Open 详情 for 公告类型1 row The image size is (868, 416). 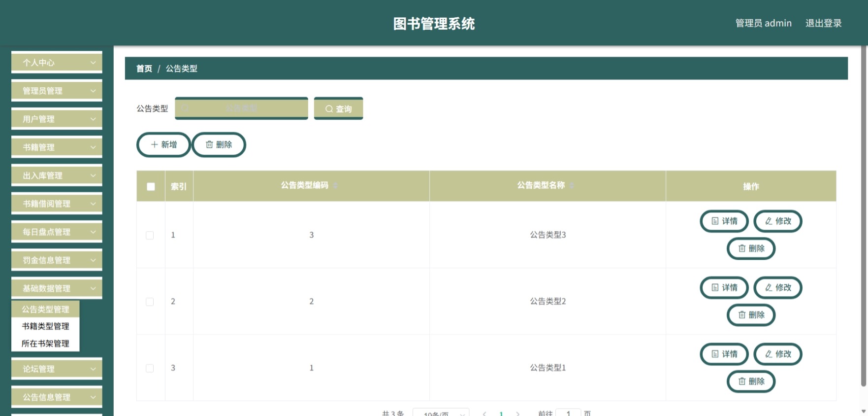(x=724, y=354)
